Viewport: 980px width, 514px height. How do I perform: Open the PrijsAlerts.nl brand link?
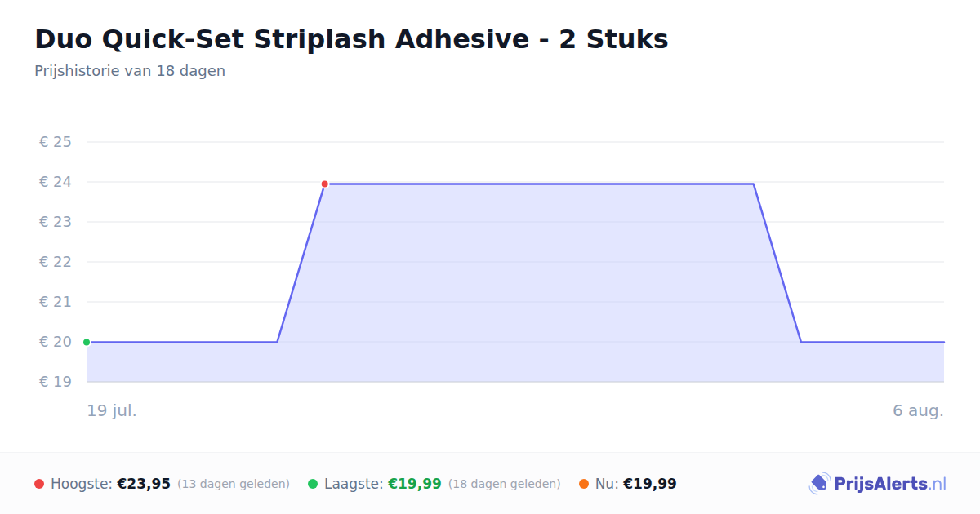coord(877,484)
